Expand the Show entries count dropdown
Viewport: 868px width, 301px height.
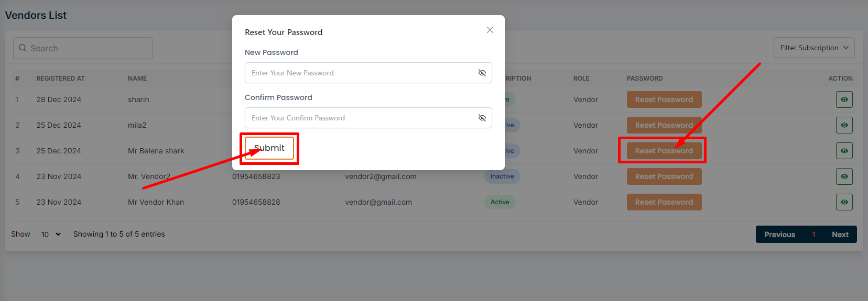[51, 235]
